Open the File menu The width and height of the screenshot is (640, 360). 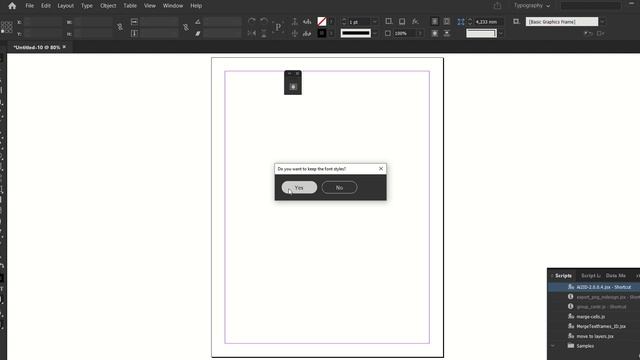tap(29, 6)
